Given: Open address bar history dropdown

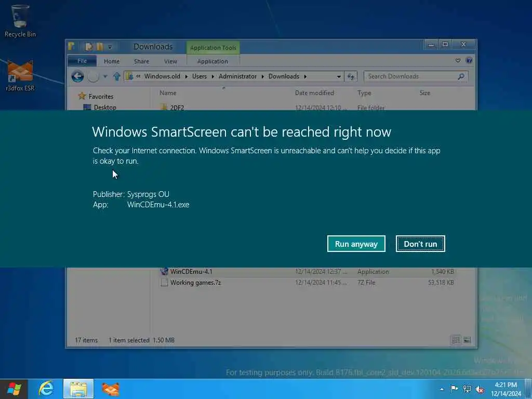Looking at the screenshot, I should 339,77.
